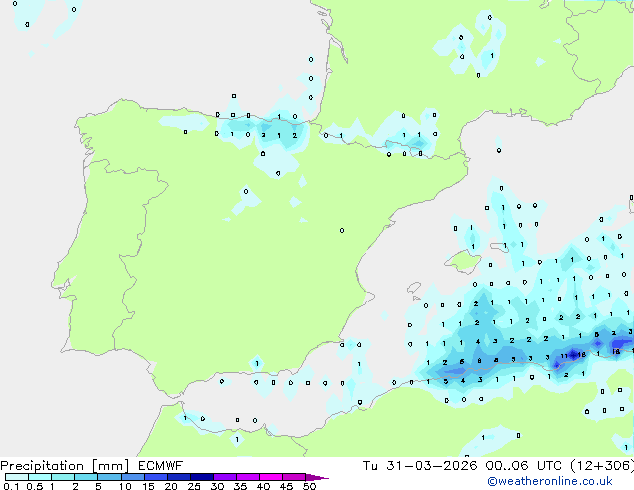Select the '(12+306)' forecast run text

(602, 466)
